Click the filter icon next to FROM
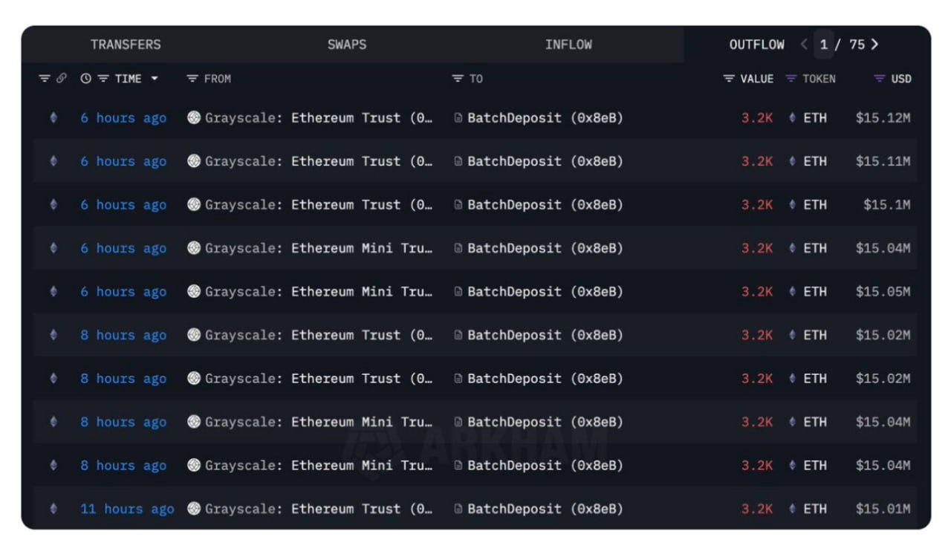 pyautogui.click(x=192, y=79)
